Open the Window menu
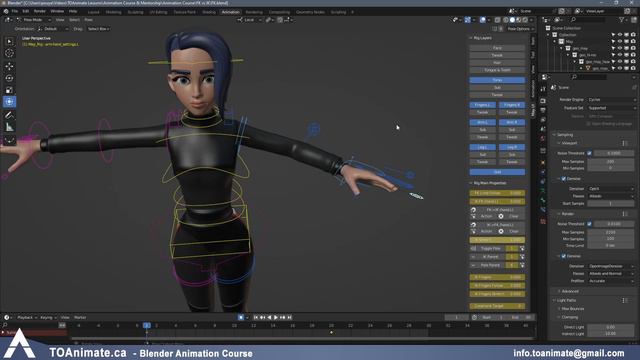 57,11
